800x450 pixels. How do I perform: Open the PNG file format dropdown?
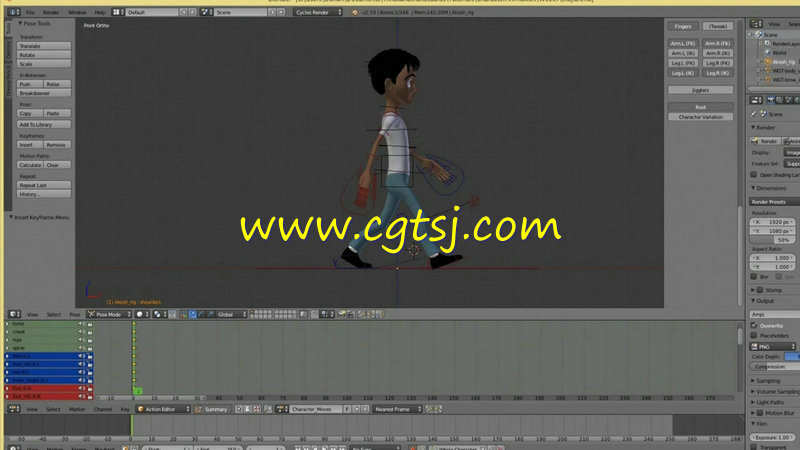[773, 346]
